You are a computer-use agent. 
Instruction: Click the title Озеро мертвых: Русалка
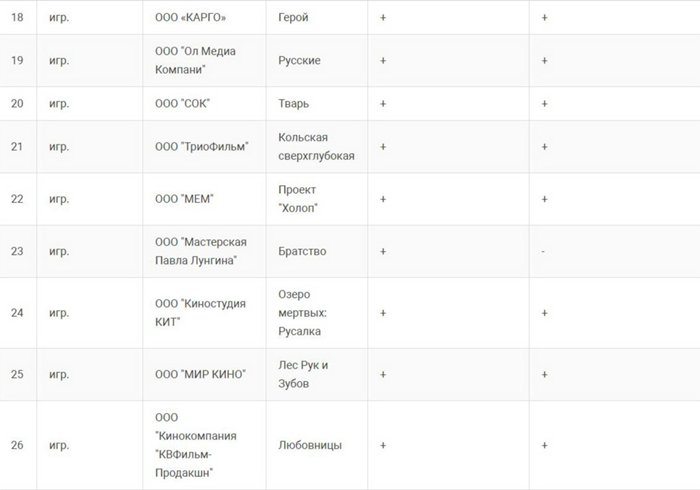pyautogui.click(x=302, y=313)
